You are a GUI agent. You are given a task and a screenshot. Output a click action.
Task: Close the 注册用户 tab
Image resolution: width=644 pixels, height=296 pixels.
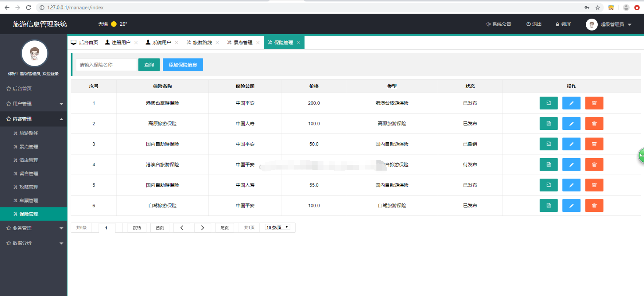click(136, 43)
